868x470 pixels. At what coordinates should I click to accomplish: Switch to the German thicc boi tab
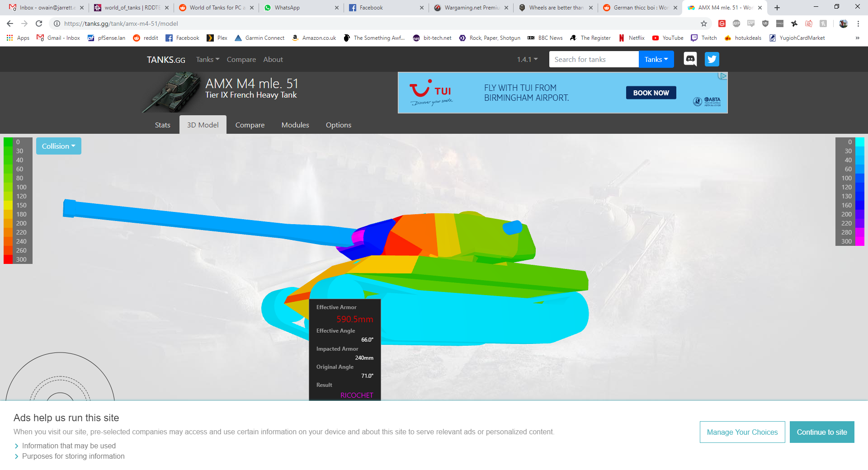pyautogui.click(x=641, y=8)
